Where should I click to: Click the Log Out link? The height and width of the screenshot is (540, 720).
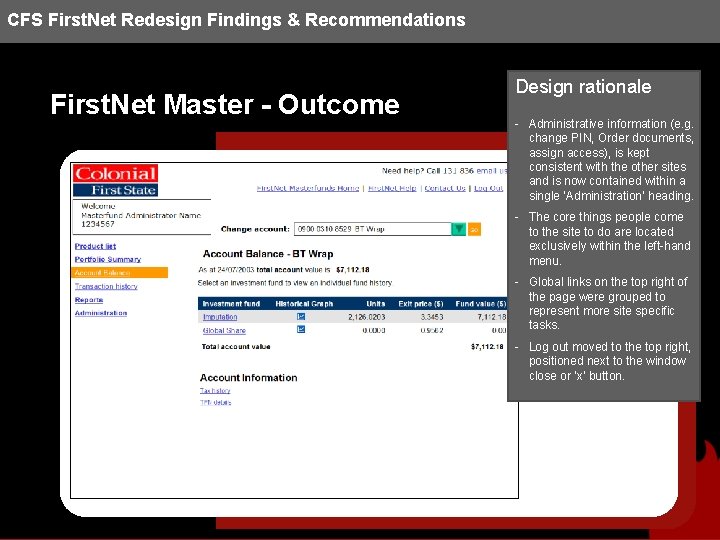pyautogui.click(x=488, y=188)
